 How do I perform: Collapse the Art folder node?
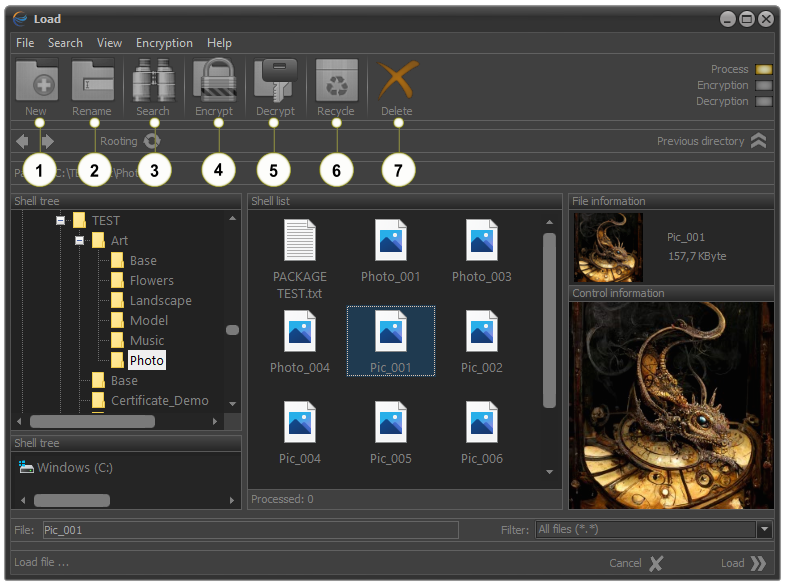pos(79,241)
